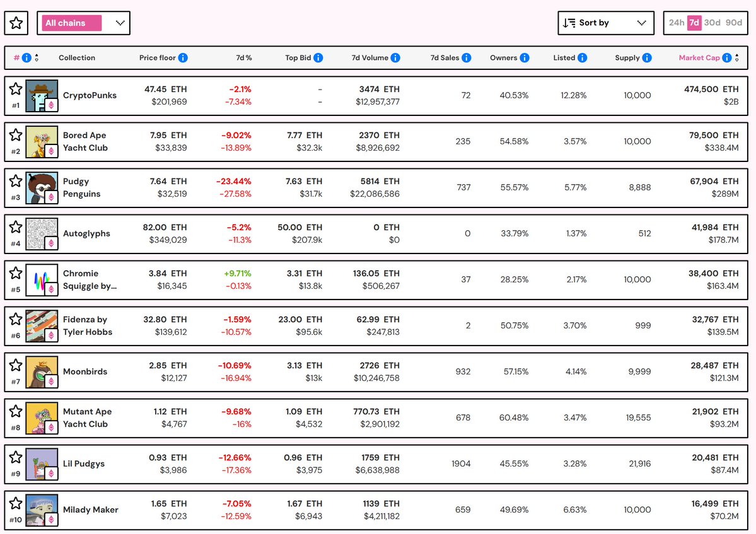The height and width of the screenshot is (534, 756).
Task: Click the Milady Maker name link
Action: pos(90,510)
